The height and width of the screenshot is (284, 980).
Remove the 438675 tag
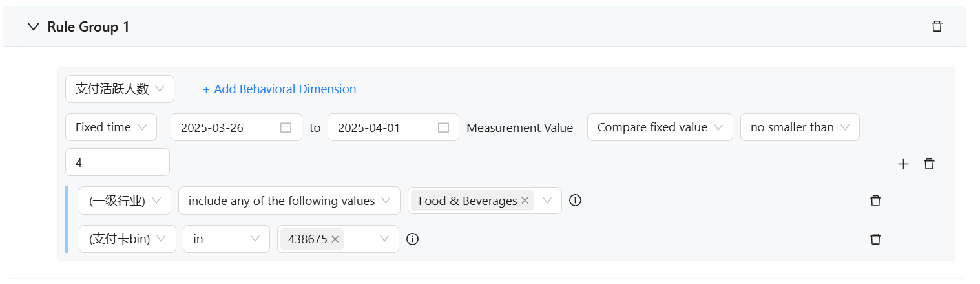point(335,239)
